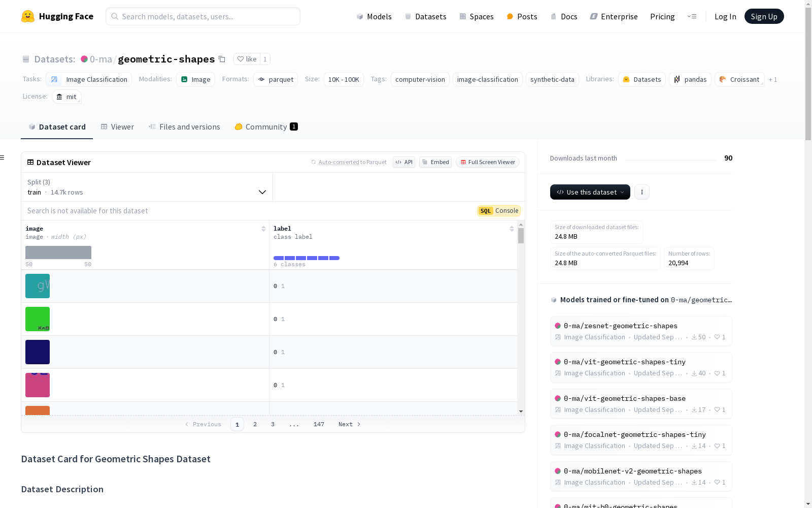Click the image width histogram bar
This screenshot has width=812, height=508.
point(58,252)
